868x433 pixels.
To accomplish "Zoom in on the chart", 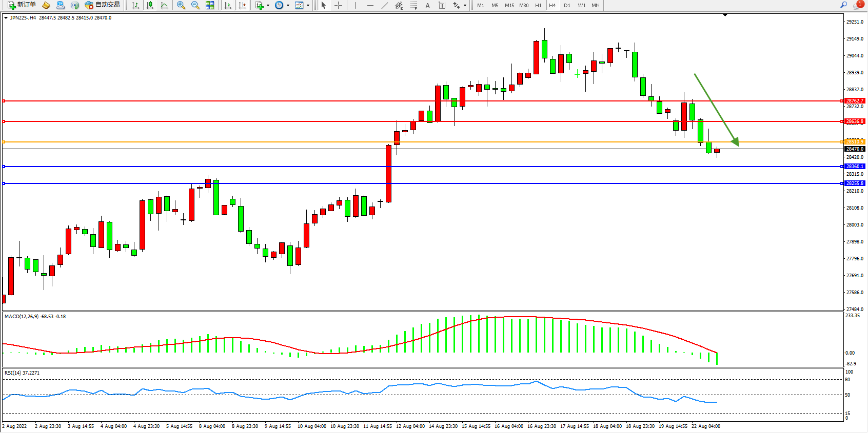I will 181,5.
